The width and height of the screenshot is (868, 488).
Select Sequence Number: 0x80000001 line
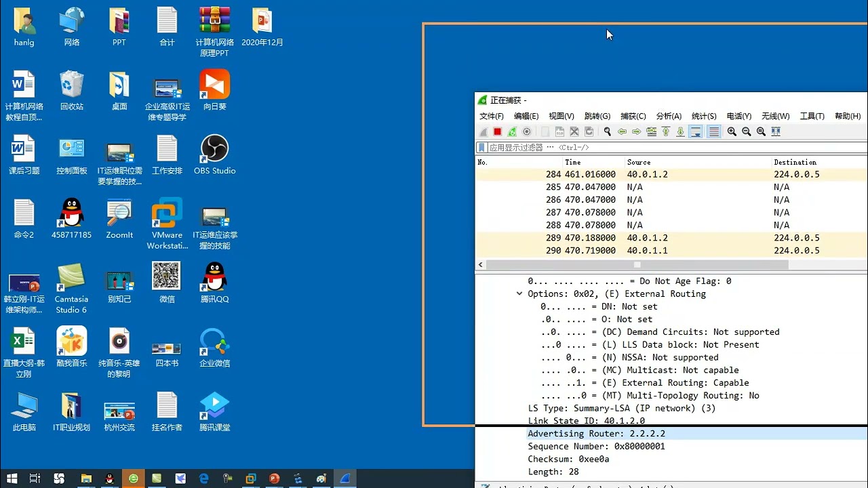[597, 447]
